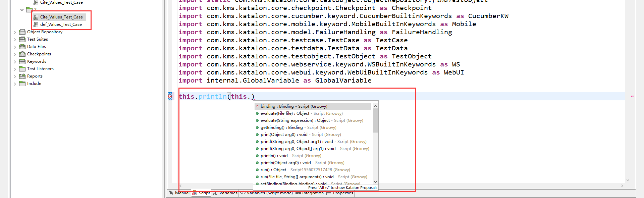Switch to the Script tab

coord(201,193)
